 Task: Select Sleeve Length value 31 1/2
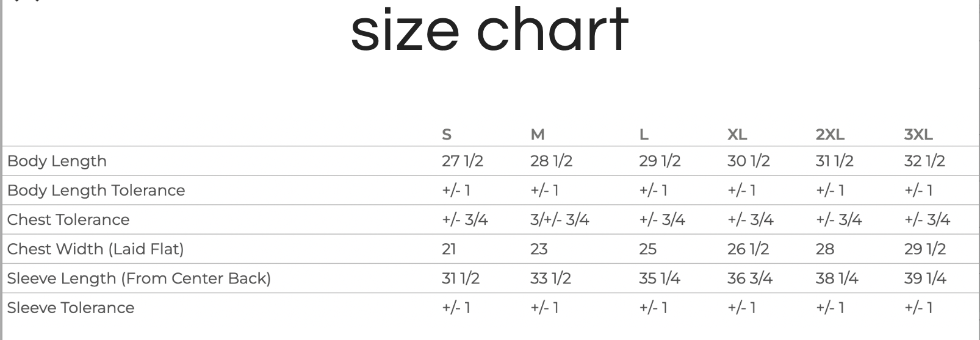(460, 278)
